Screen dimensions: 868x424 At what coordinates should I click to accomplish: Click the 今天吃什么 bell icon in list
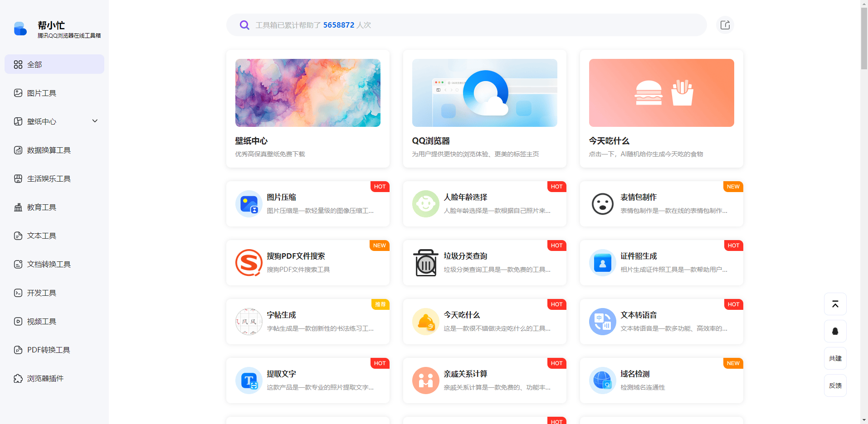pyautogui.click(x=426, y=322)
